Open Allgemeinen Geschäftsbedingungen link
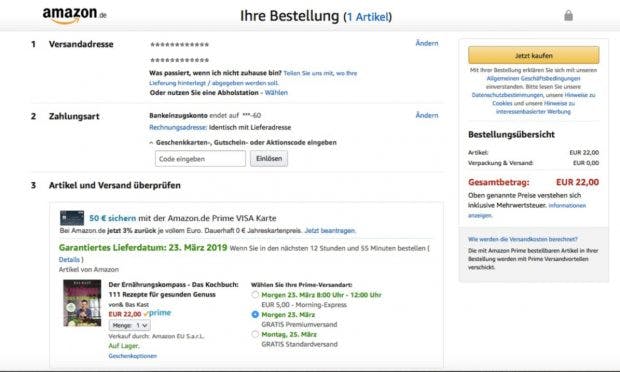Image resolution: width=620 pixels, height=372 pixels. [x=533, y=78]
